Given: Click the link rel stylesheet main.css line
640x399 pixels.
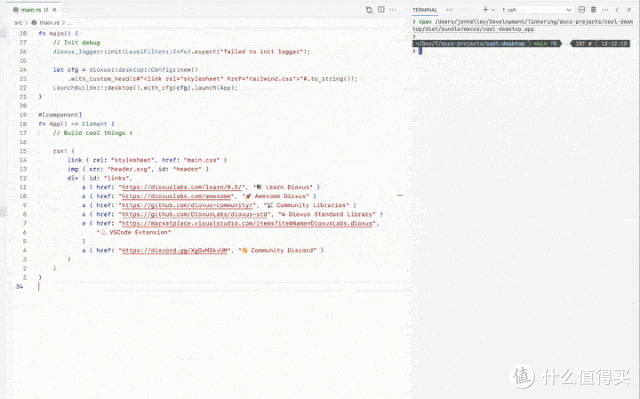Looking at the screenshot, I should (147, 160).
